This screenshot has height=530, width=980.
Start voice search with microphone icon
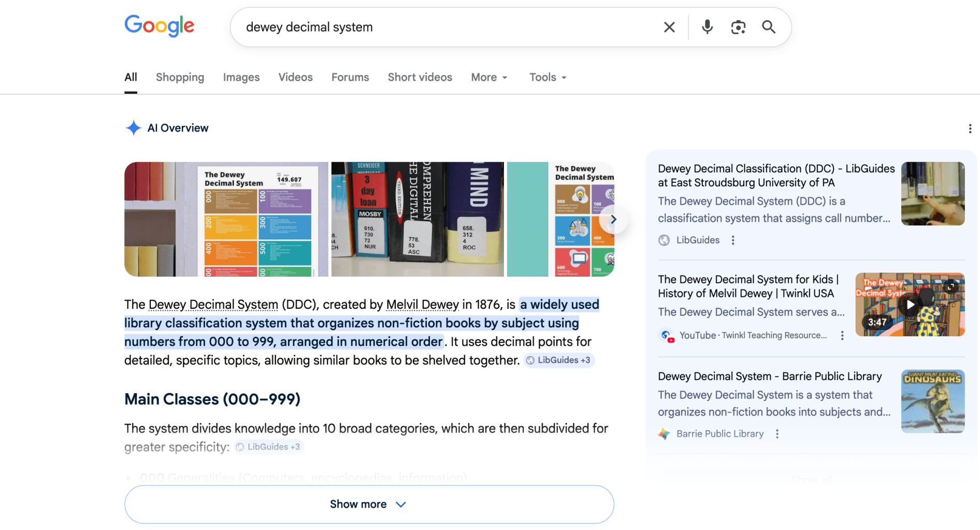coord(707,27)
